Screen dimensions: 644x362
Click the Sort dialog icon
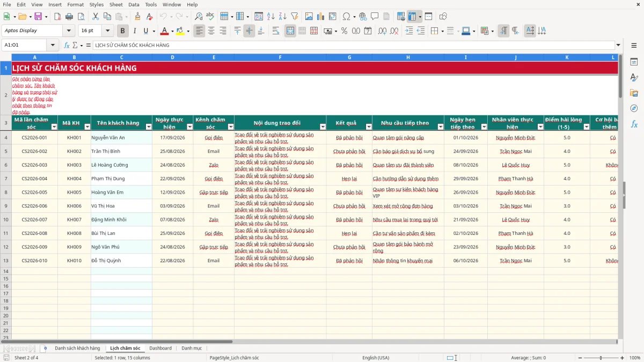259,17
